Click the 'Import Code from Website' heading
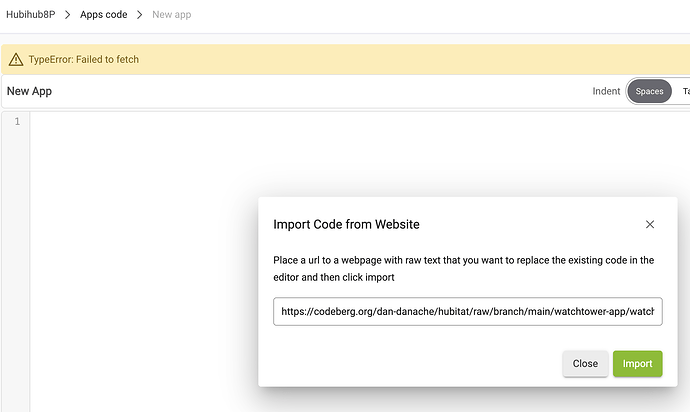690x412 pixels. pyautogui.click(x=346, y=224)
